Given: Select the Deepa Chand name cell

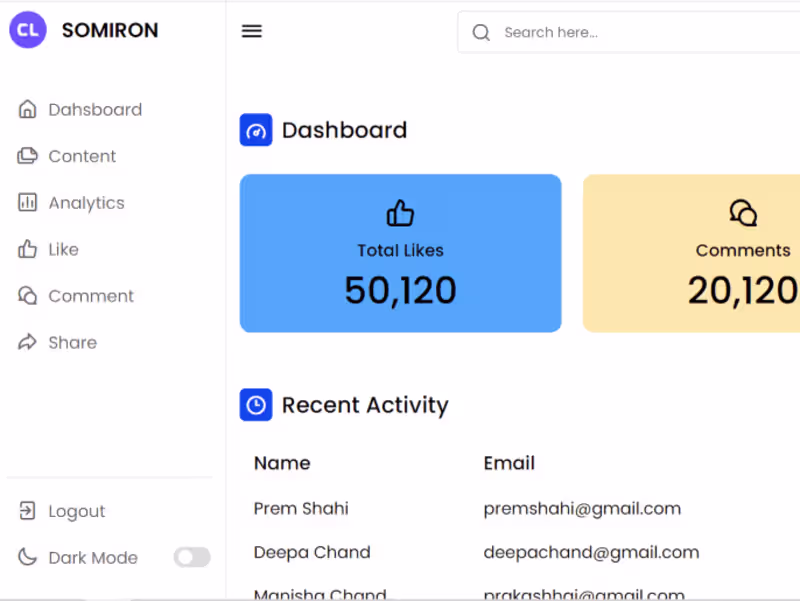Looking at the screenshot, I should point(312,552).
